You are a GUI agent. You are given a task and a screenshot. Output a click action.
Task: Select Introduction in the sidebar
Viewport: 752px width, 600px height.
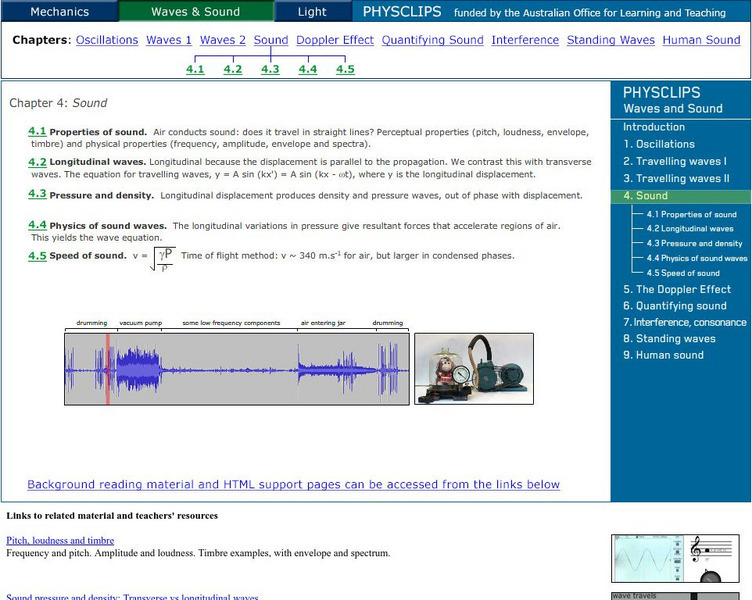point(654,127)
